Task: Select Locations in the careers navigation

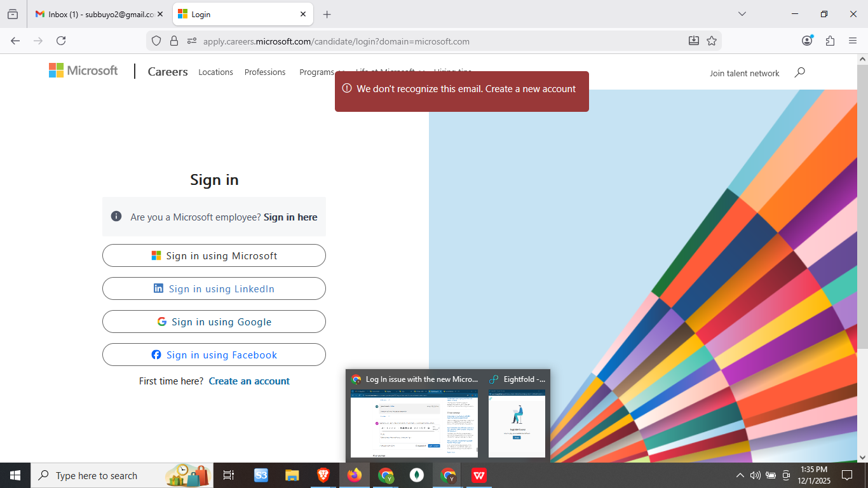Action: (x=215, y=72)
